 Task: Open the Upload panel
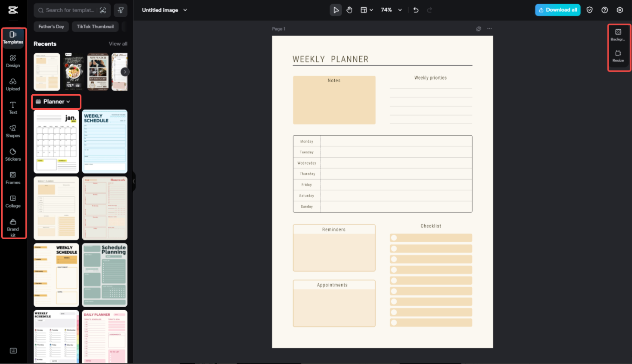coord(13,84)
